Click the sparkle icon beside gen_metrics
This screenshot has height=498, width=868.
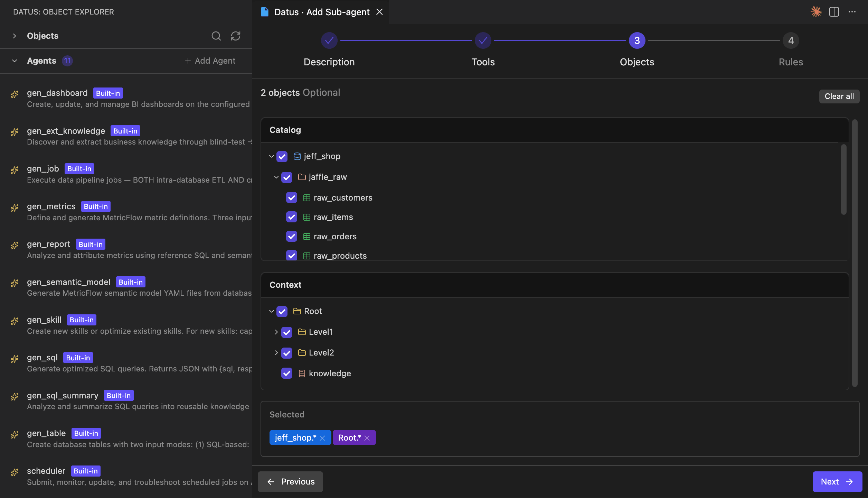point(15,208)
